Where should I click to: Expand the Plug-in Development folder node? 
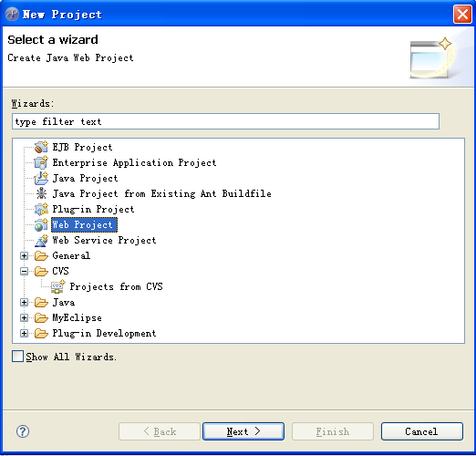pos(24,333)
